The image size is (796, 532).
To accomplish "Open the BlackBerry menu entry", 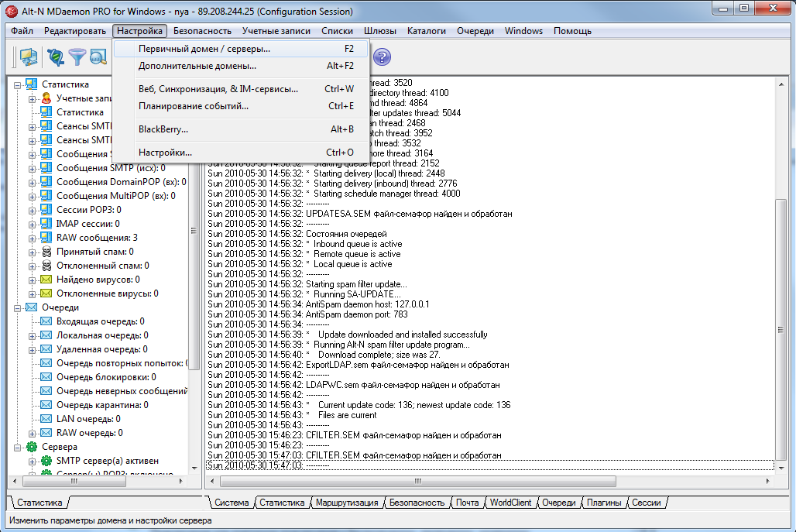I will pyautogui.click(x=241, y=129).
